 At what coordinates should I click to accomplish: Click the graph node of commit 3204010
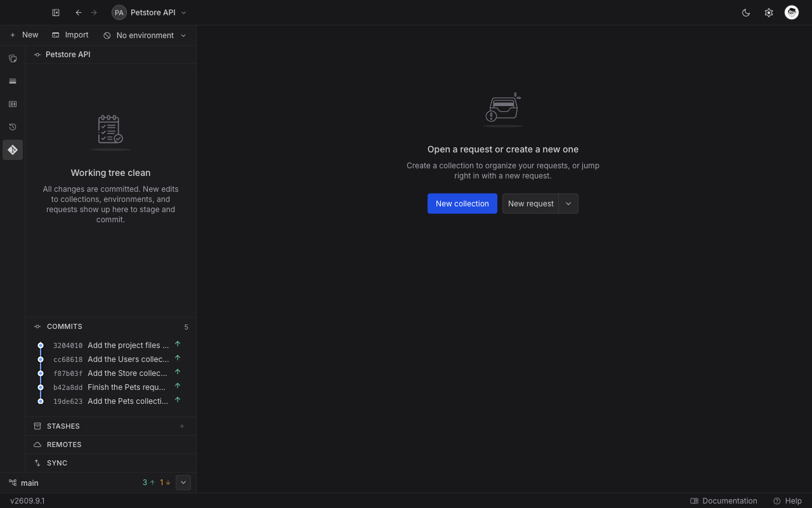(x=41, y=345)
